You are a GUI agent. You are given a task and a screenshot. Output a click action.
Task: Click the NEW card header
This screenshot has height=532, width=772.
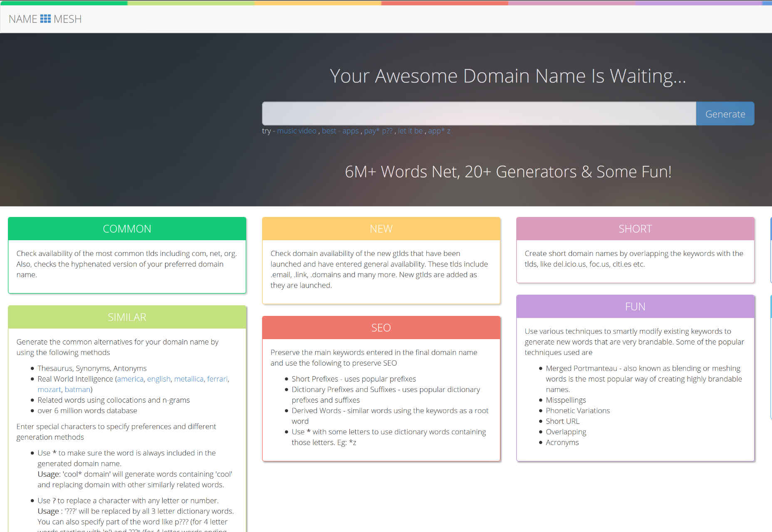click(x=381, y=229)
